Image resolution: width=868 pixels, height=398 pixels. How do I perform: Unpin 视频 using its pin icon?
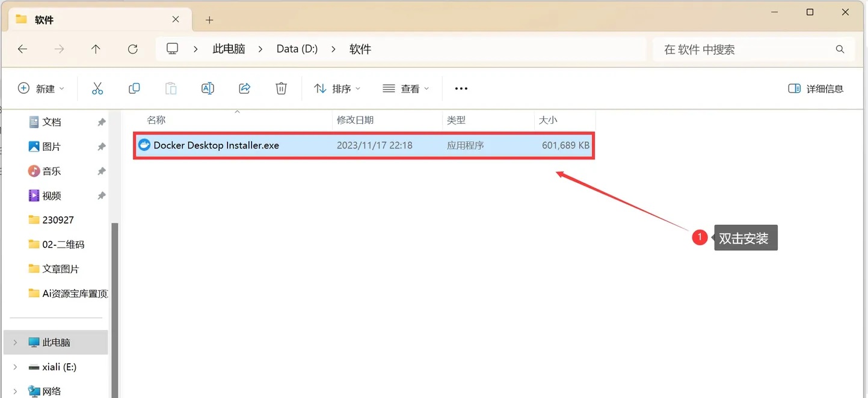point(101,196)
